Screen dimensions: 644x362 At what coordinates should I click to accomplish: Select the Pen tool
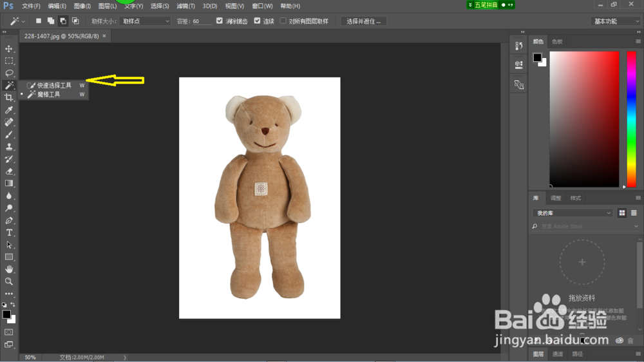coord(8,220)
